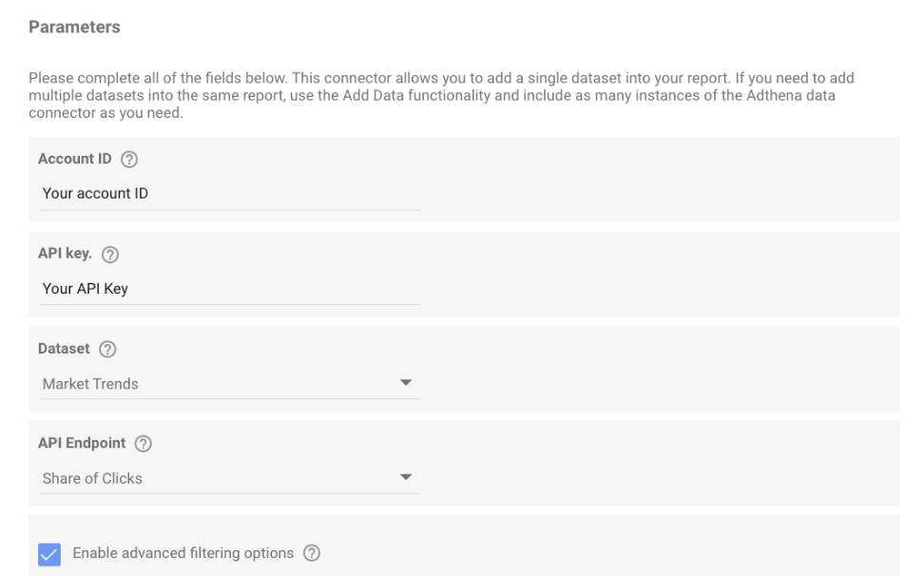The width and height of the screenshot is (924, 576).
Task: Focus the Your account ID text field
Action: click(230, 194)
